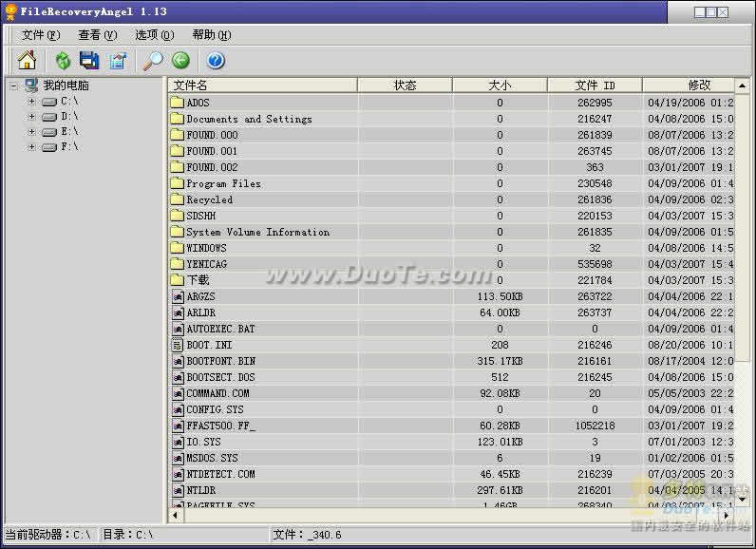Select the System Volume Information folder name

(258, 232)
